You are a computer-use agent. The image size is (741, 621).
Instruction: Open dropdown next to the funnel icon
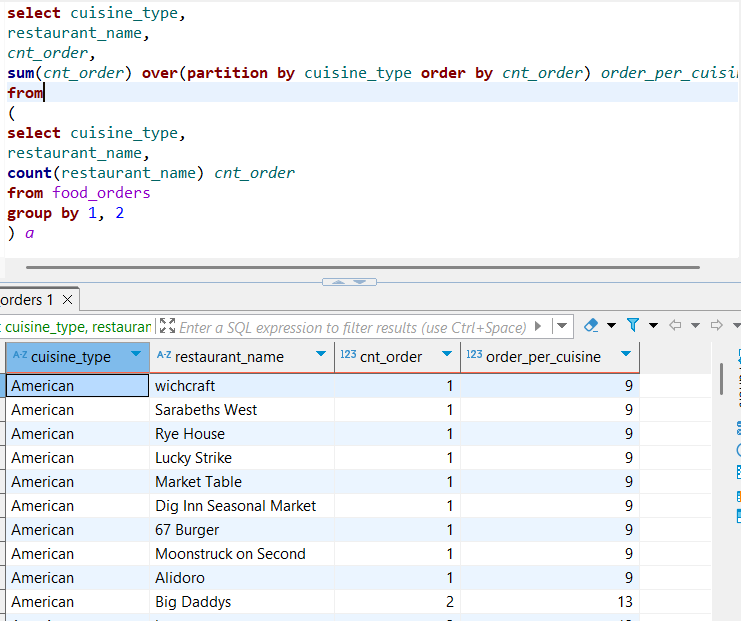pos(653,326)
